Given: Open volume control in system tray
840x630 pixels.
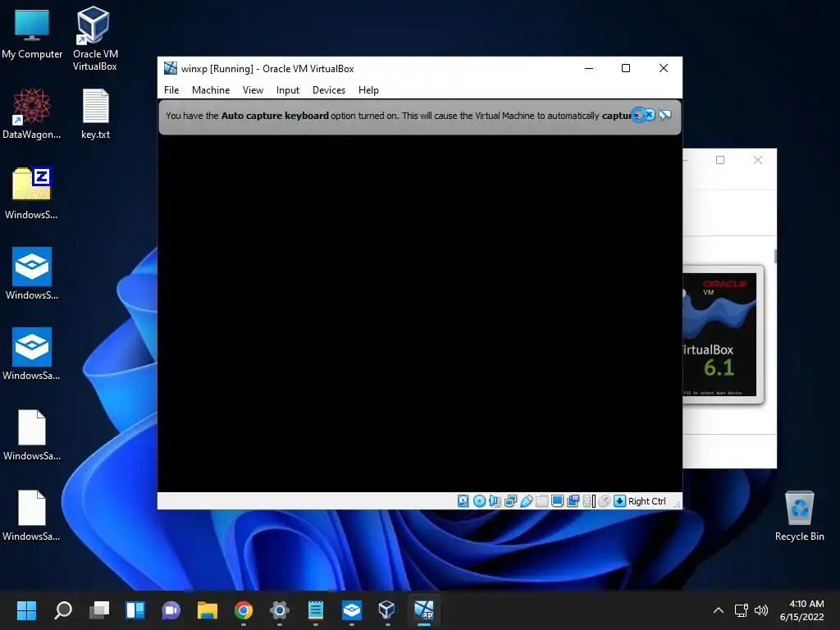Looking at the screenshot, I should pyautogui.click(x=760, y=610).
